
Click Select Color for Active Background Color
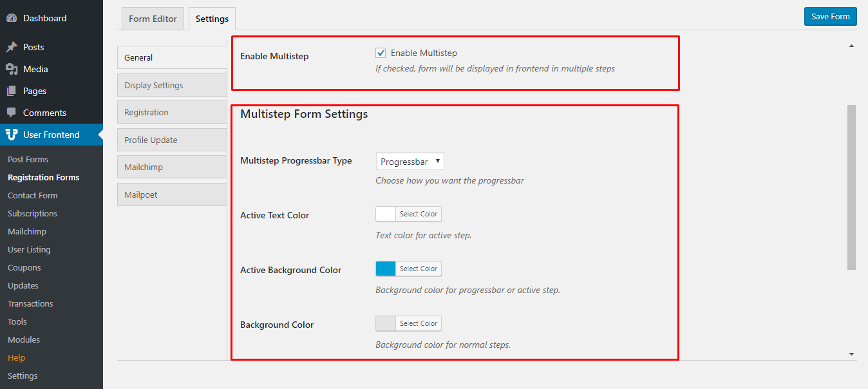[x=419, y=269]
